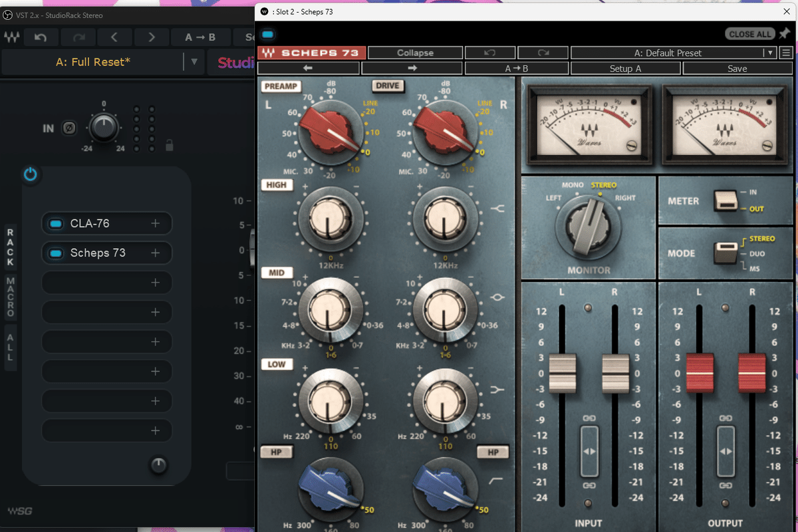This screenshot has width=798, height=532.
Task: Click StudioRack next preset chevron
Action: (x=152, y=37)
